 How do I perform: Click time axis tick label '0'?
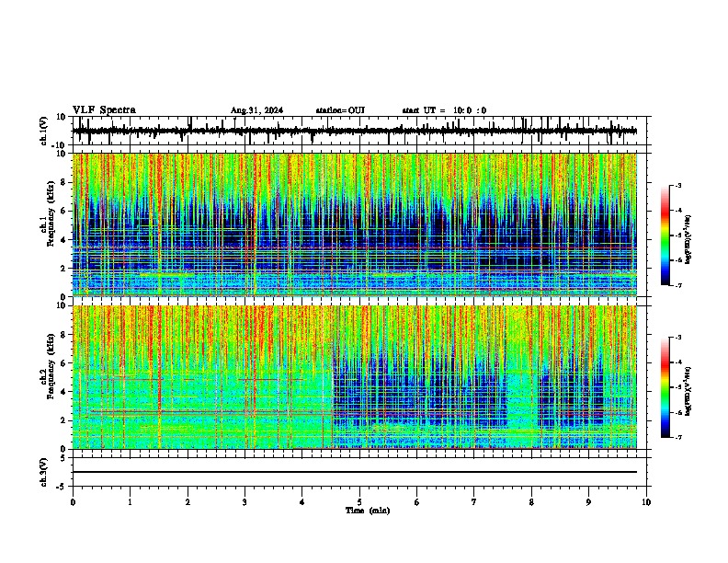(73, 502)
